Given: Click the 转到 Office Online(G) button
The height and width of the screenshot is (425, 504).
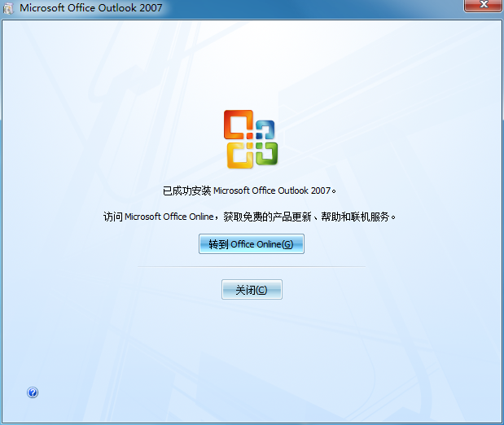Looking at the screenshot, I should coord(251,244).
